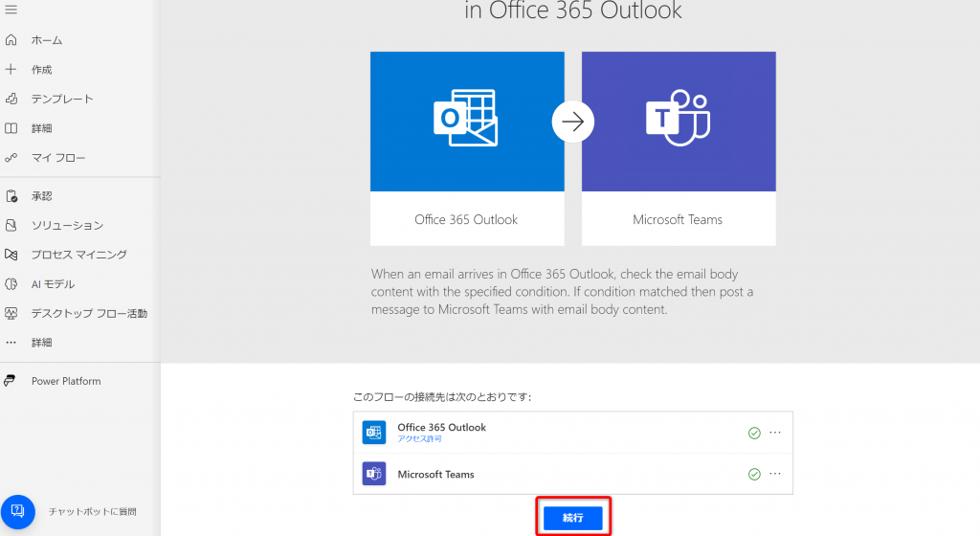Click the template description paragraph

click(563, 292)
